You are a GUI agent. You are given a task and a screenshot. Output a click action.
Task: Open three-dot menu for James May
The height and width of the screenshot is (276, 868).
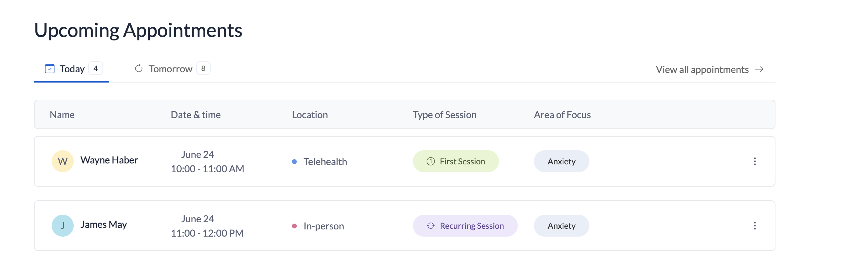[x=755, y=226]
